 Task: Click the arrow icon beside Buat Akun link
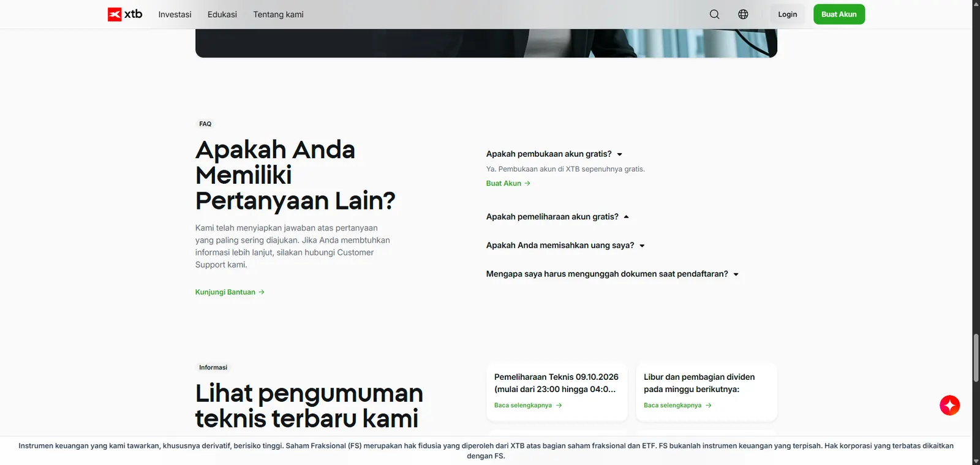tap(527, 183)
